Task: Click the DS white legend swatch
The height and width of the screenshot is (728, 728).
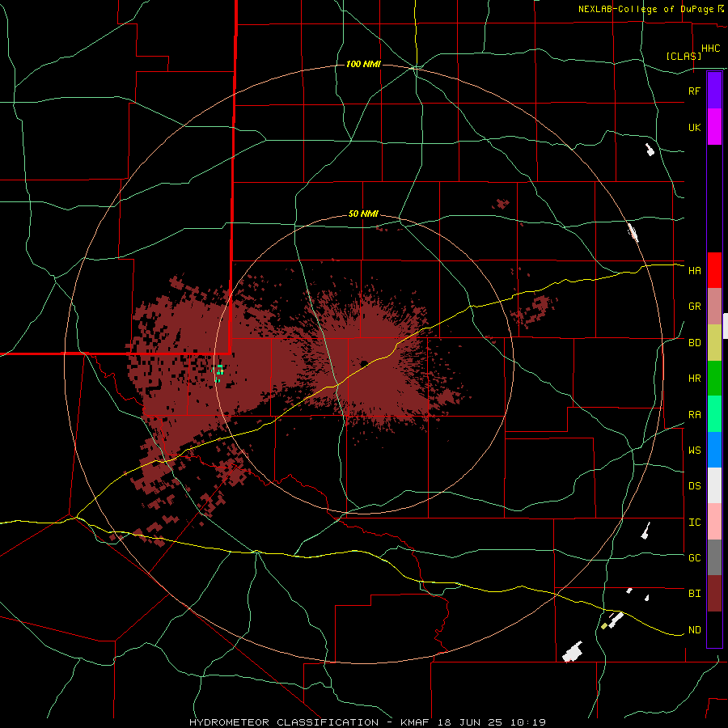Action: (714, 485)
